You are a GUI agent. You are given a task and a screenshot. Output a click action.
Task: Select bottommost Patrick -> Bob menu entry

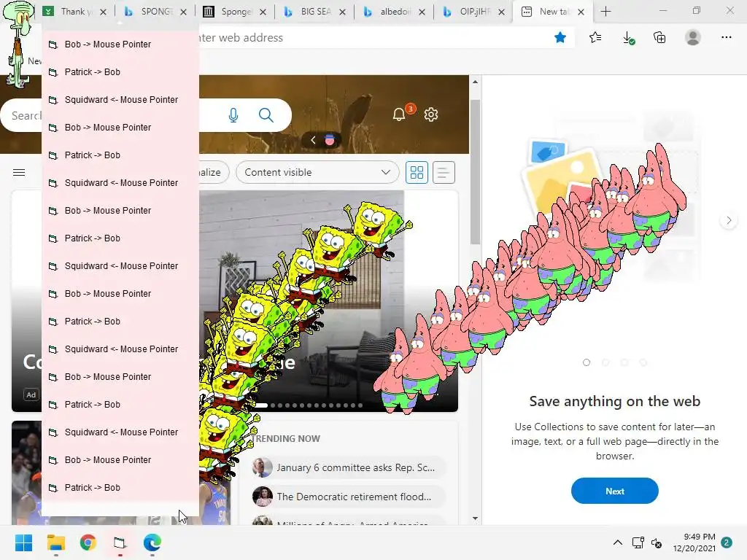tap(120, 488)
